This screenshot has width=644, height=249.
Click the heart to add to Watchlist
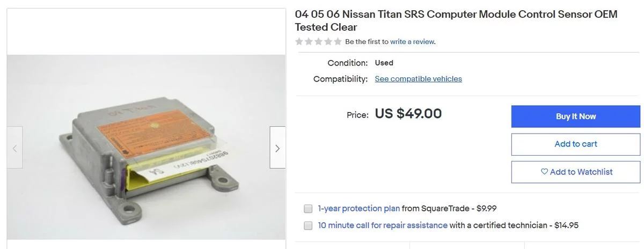(x=545, y=172)
